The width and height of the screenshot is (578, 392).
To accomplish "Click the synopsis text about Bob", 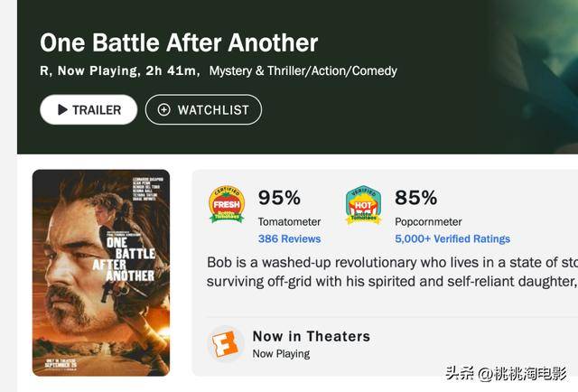I will [391, 272].
